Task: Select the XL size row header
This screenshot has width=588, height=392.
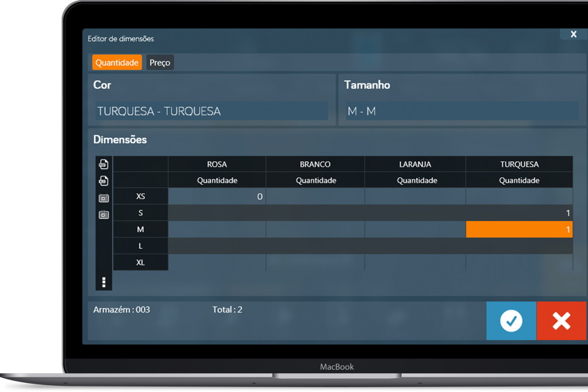Action: click(x=141, y=263)
